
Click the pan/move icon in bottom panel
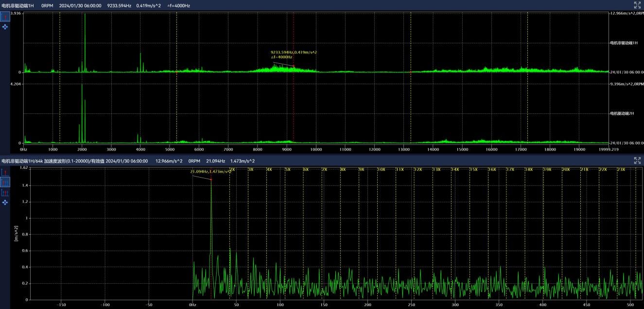(5, 202)
